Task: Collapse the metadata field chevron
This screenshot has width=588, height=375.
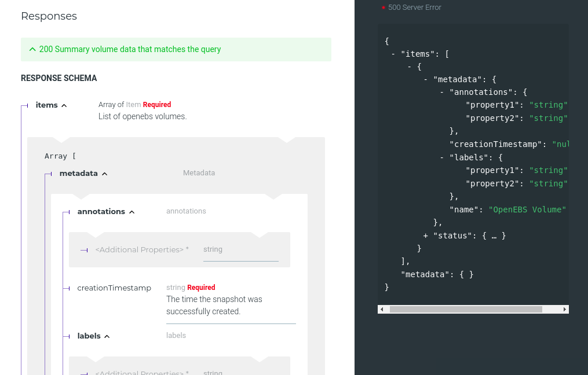Action: (104, 172)
